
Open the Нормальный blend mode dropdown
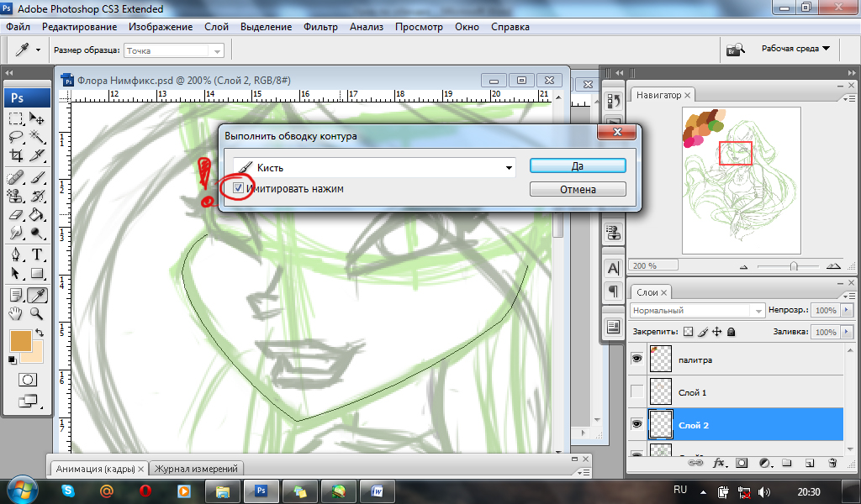tap(697, 311)
